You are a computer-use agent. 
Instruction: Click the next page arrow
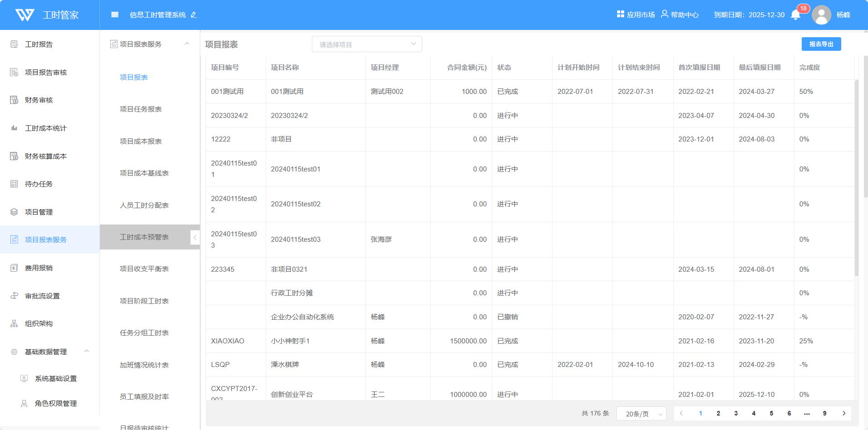(843, 413)
